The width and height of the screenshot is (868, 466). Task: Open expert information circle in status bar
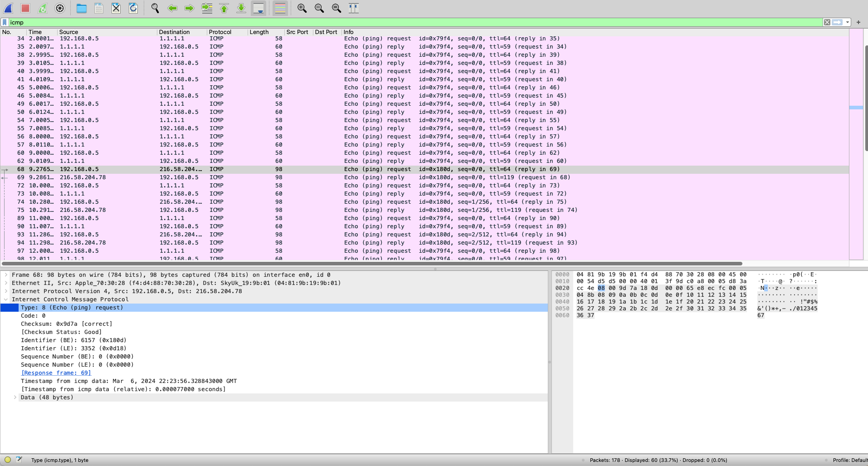(8, 460)
